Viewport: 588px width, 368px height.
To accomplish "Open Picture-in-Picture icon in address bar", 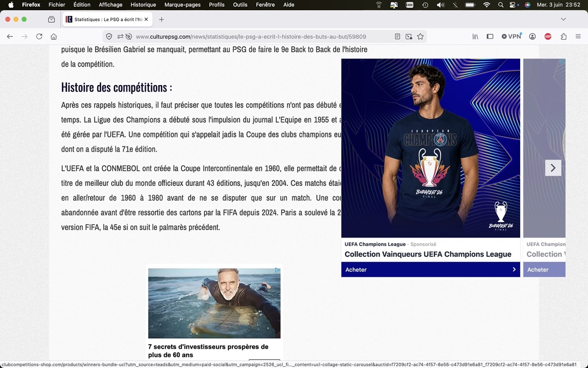I will 409,37.
